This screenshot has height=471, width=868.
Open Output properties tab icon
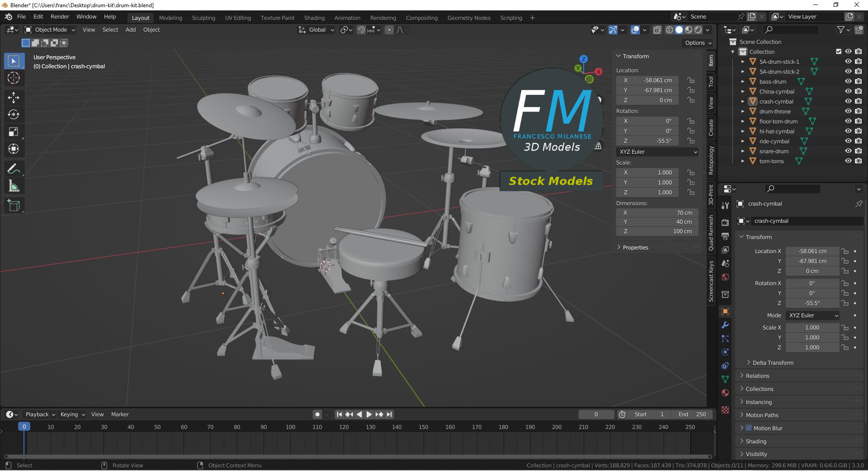coord(725,236)
